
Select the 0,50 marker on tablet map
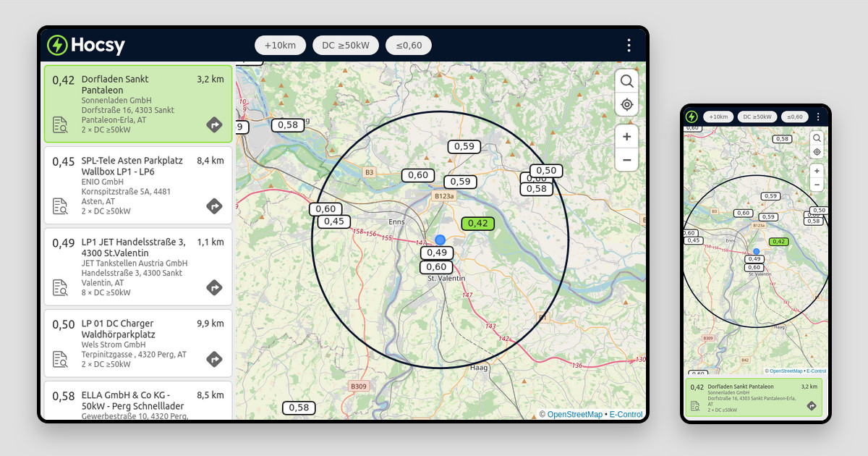click(546, 171)
